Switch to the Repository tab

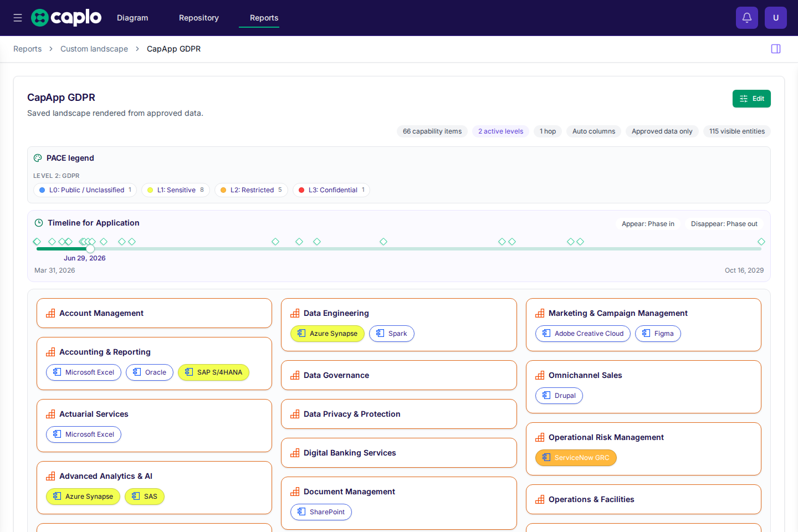(199, 18)
